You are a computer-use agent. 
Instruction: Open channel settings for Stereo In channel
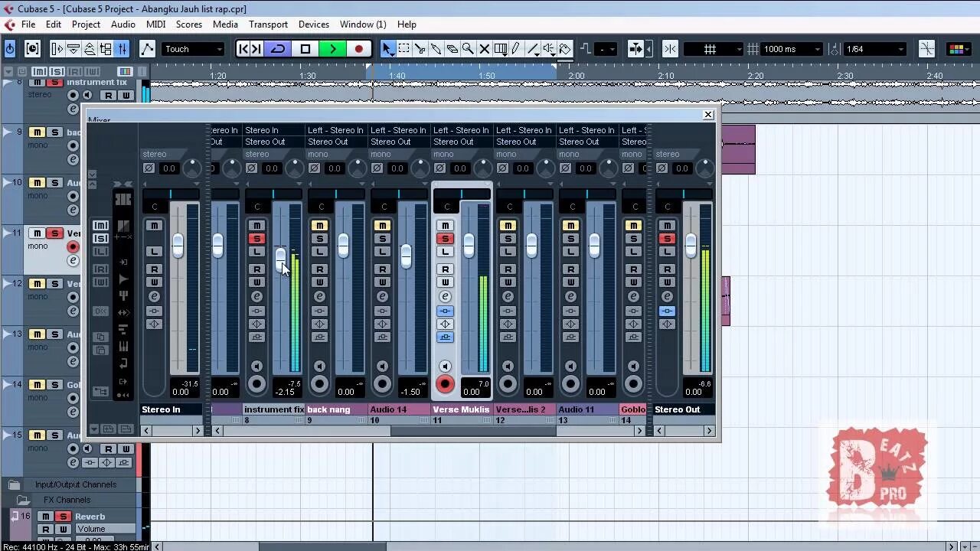[154, 296]
